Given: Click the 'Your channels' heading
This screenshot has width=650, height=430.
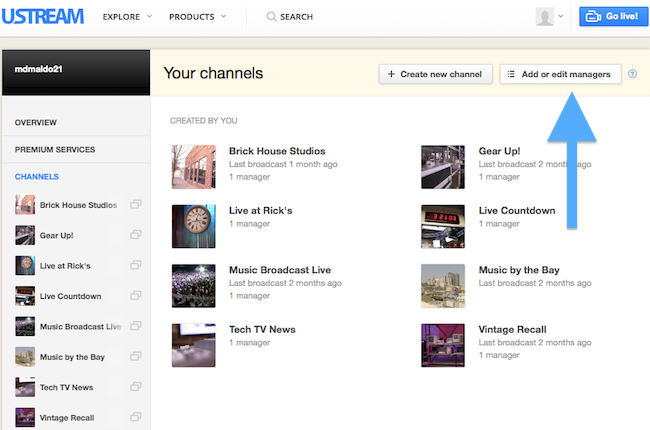Looking at the screenshot, I should tap(213, 73).
